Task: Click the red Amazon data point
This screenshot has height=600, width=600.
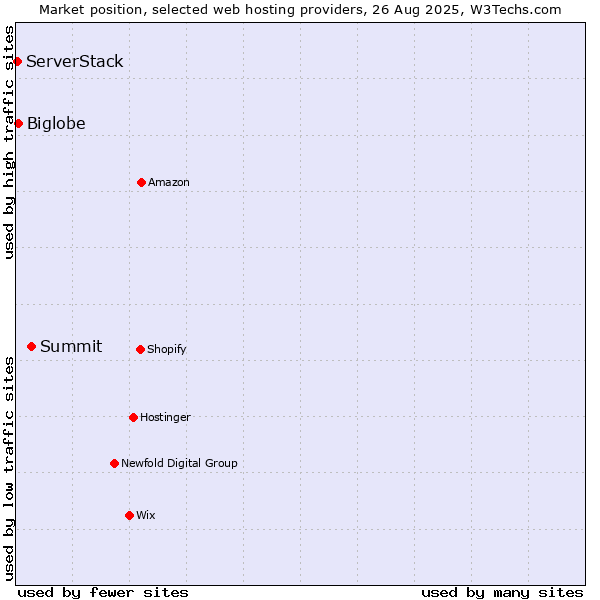Action: pyautogui.click(x=141, y=183)
